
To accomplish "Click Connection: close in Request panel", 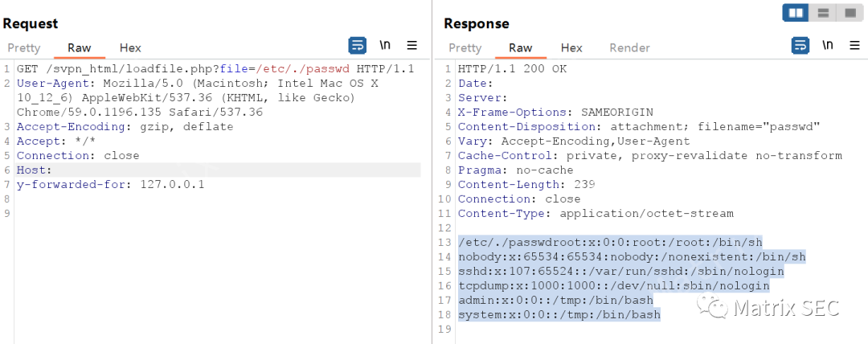I will coord(78,156).
